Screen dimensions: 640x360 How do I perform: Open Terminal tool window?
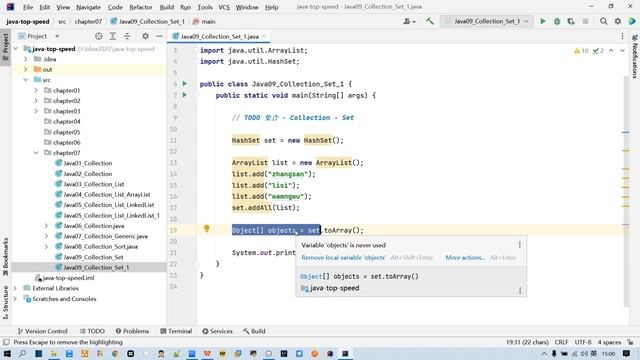pyautogui.click(x=176, y=331)
